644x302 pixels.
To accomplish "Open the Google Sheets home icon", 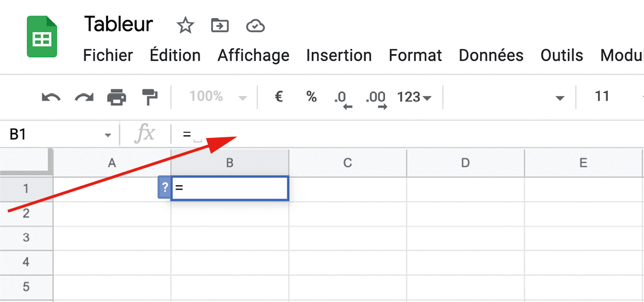I will click(x=42, y=37).
